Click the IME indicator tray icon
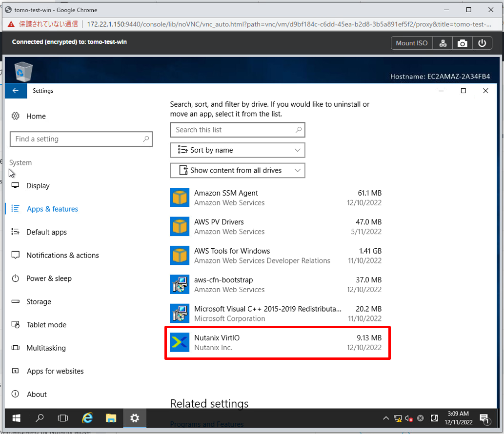The height and width of the screenshot is (435, 504). [x=434, y=418]
